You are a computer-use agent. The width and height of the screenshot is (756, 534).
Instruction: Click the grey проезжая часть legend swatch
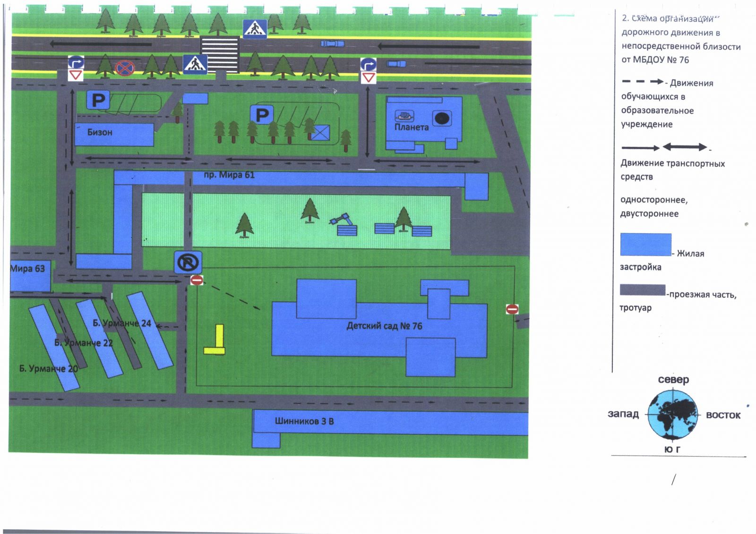click(642, 290)
